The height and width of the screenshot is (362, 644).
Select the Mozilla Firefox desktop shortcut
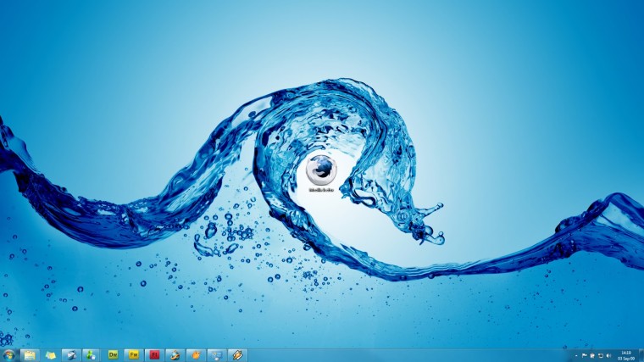tap(321, 174)
